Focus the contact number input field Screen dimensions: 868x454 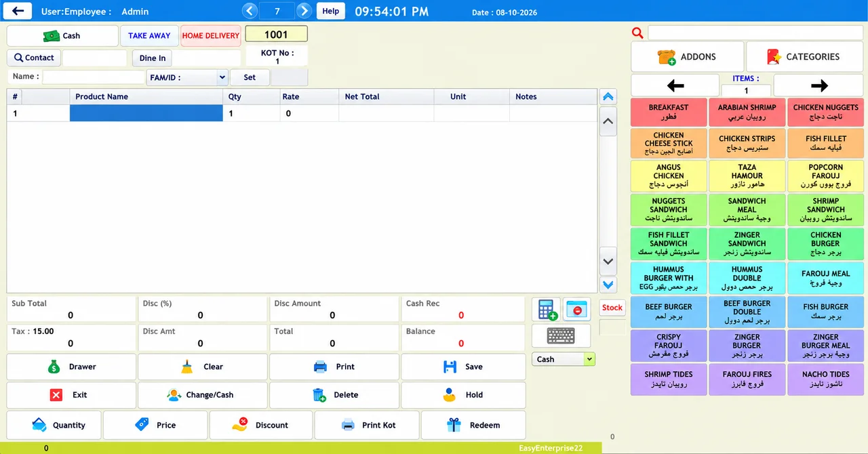pyautogui.click(x=94, y=58)
